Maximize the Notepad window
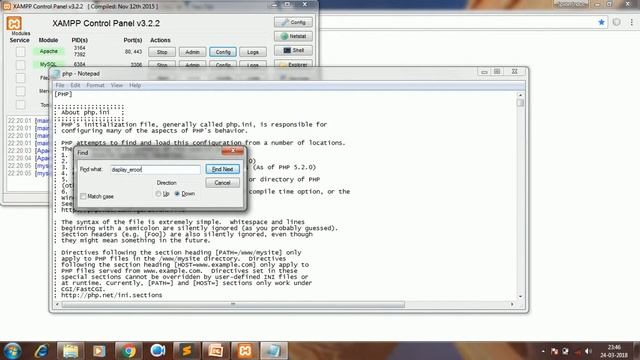640x360 pixels. coord(497,71)
